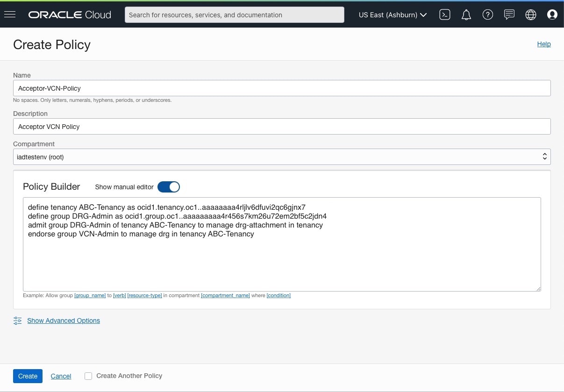This screenshot has width=564, height=392.
Task: Toggle the Show manual editor switch
Action: click(x=169, y=187)
